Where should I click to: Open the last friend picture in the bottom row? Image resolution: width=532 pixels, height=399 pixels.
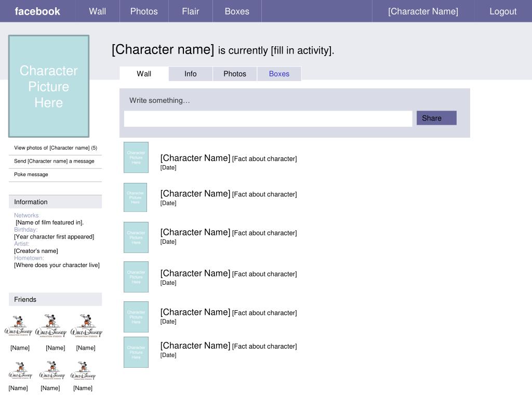(x=83, y=370)
